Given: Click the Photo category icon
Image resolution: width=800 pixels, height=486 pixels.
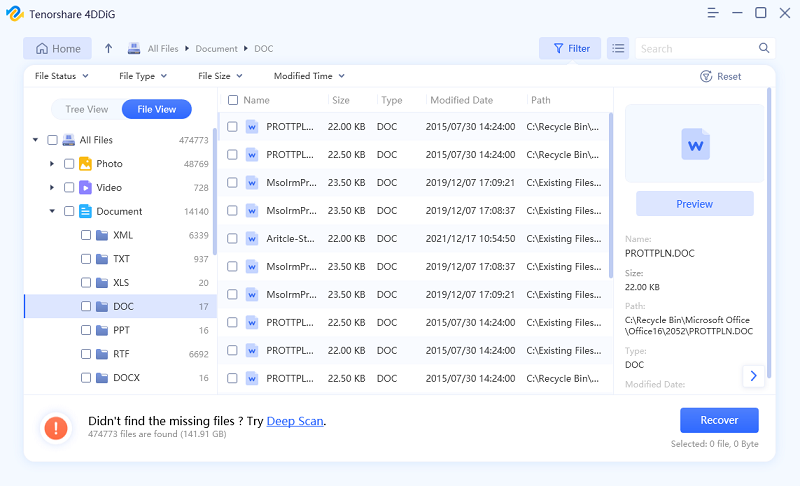Looking at the screenshot, I should tap(85, 164).
